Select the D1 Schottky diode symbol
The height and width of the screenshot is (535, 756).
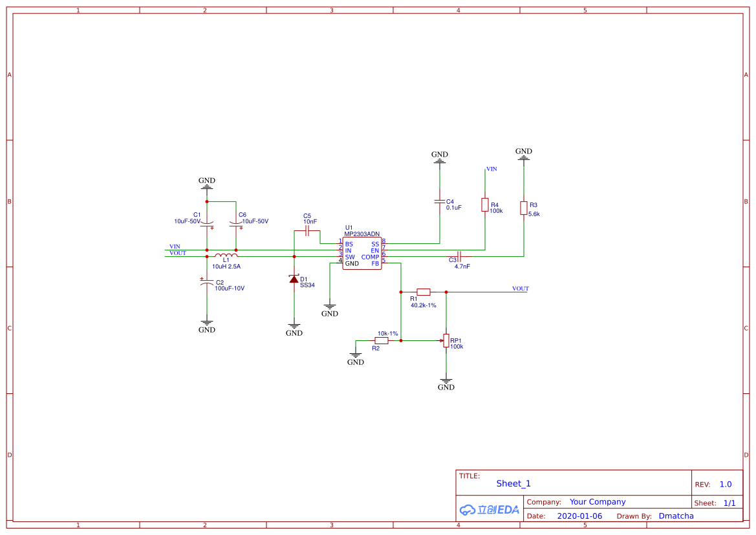pyautogui.click(x=294, y=278)
